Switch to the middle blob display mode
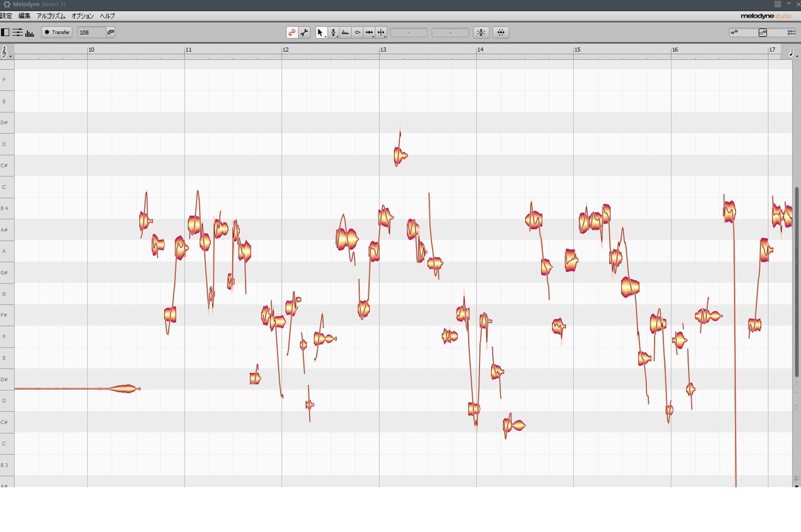This screenshot has height=532, width=801. (x=763, y=32)
